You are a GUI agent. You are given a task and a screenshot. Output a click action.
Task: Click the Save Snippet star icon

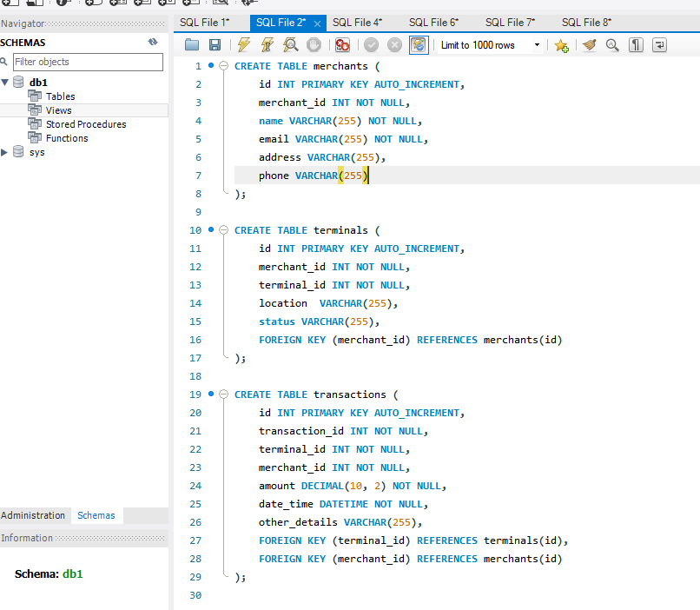coord(561,44)
